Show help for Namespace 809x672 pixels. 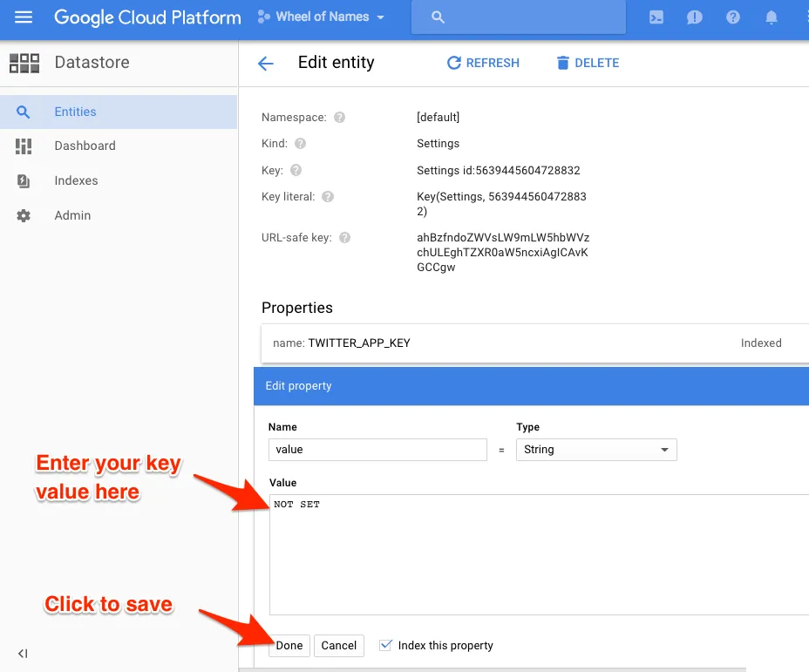[x=339, y=118]
